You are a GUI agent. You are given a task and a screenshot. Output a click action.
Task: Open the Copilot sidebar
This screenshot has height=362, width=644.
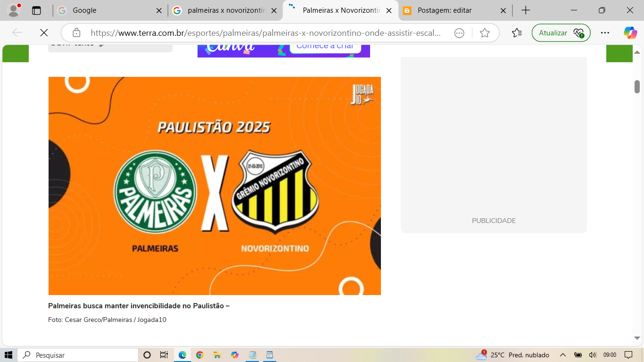pos(630,33)
